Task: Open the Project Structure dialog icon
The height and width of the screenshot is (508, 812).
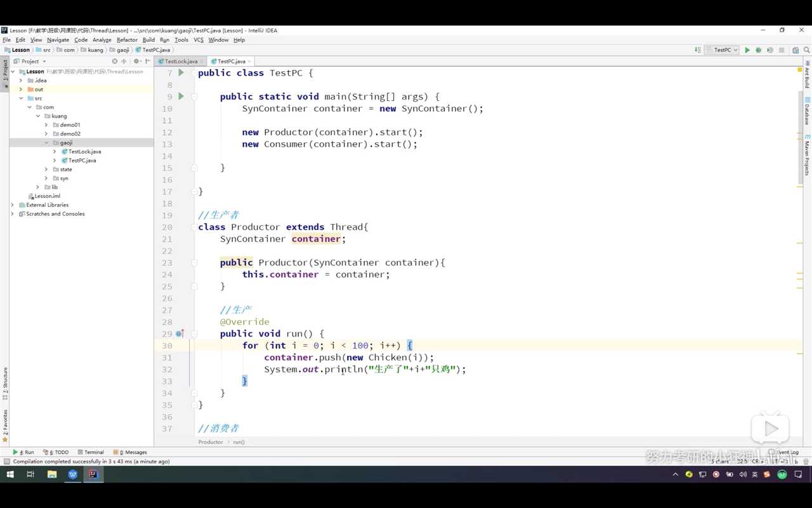Action: point(796,50)
